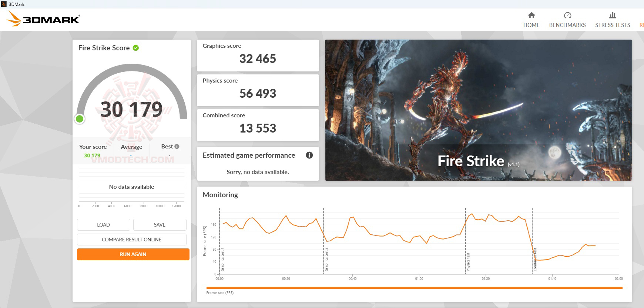Click the Average label
This screenshot has width=644, height=308.
click(x=131, y=147)
